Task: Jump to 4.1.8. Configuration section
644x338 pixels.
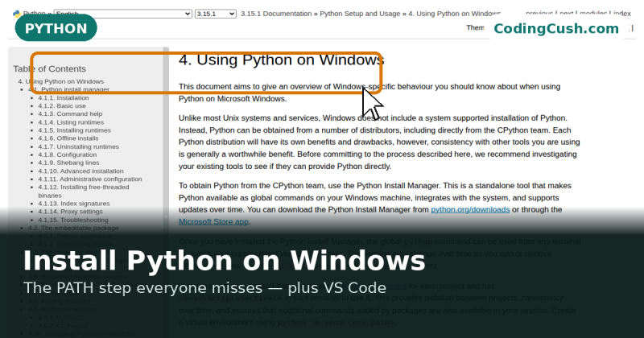Action: coord(68,155)
